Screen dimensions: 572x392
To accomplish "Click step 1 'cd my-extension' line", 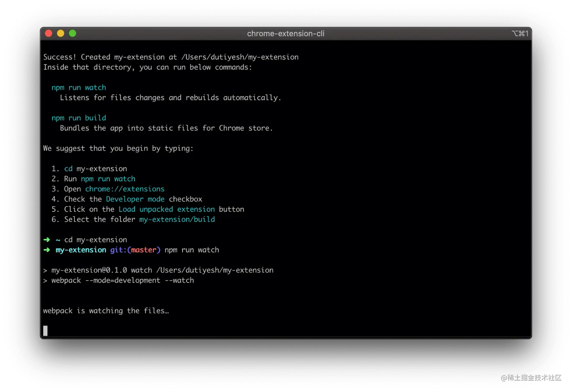I will pyautogui.click(x=89, y=169).
